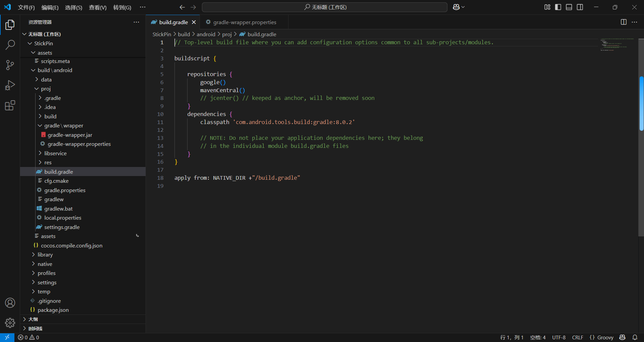The width and height of the screenshot is (644, 342).
Task: Toggle the secondary sidebar visibility
Action: 580,7
